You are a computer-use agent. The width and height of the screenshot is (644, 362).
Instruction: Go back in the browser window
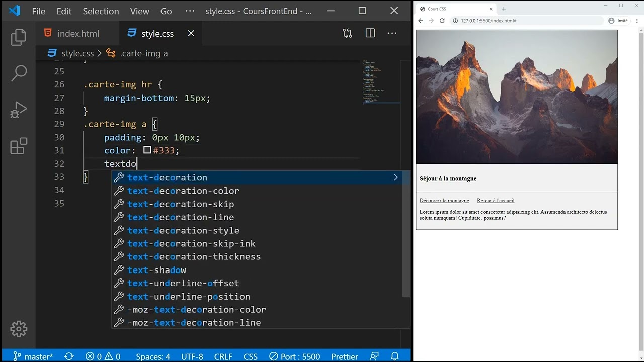[421, 21]
